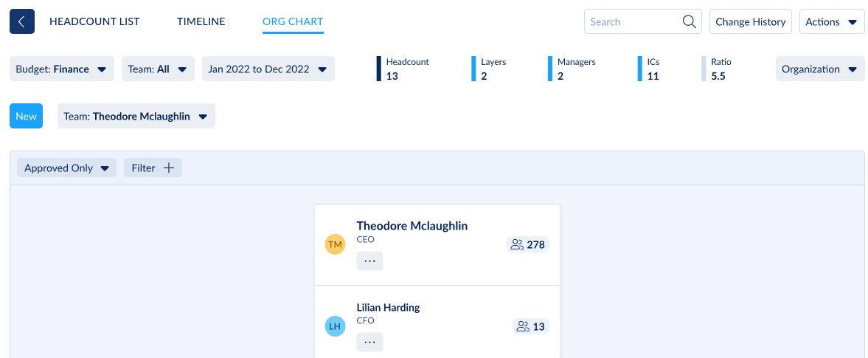Click Lilian's 13 reports people badge
The width and height of the screenshot is (868, 358).
(x=531, y=326)
